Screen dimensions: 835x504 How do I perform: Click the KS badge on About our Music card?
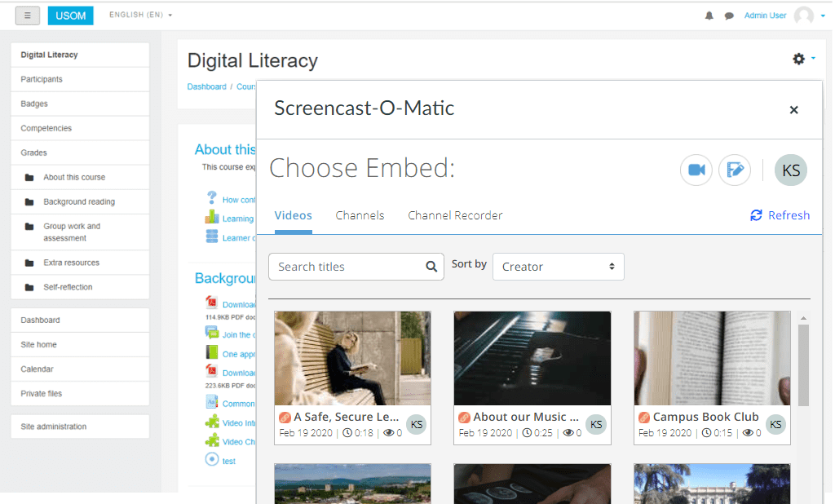pos(596,424)
